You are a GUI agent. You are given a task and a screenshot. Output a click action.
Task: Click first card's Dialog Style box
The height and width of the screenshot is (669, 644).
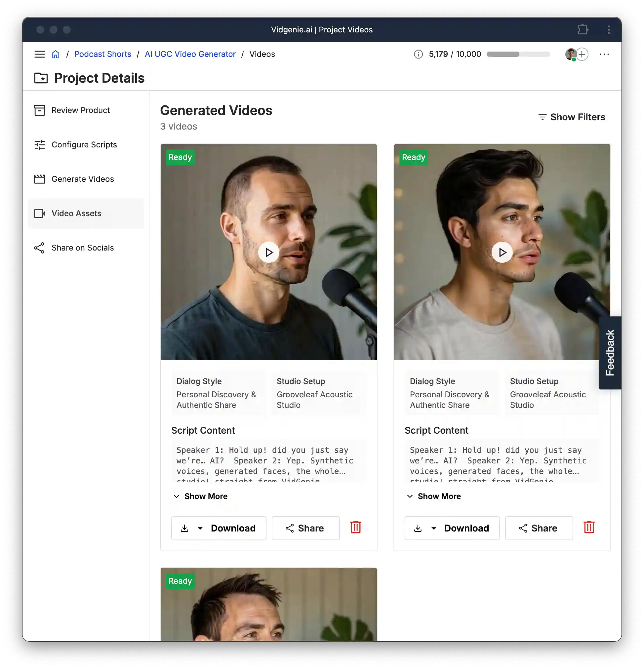click(x=219, y=393)
